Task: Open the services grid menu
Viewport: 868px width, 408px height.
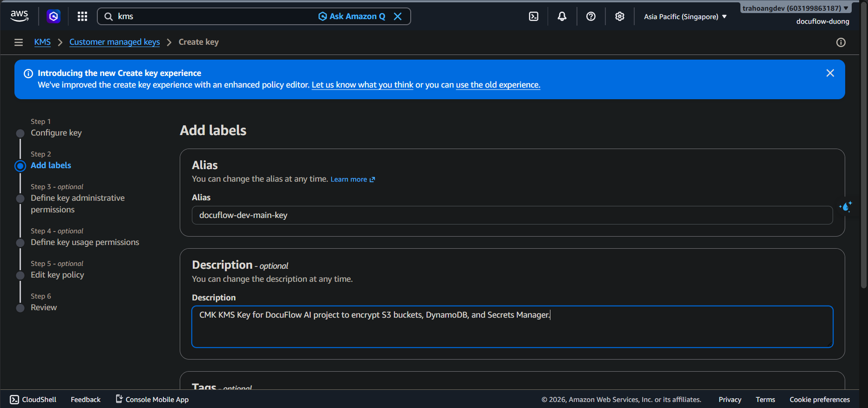Action: tap(82, 16)
